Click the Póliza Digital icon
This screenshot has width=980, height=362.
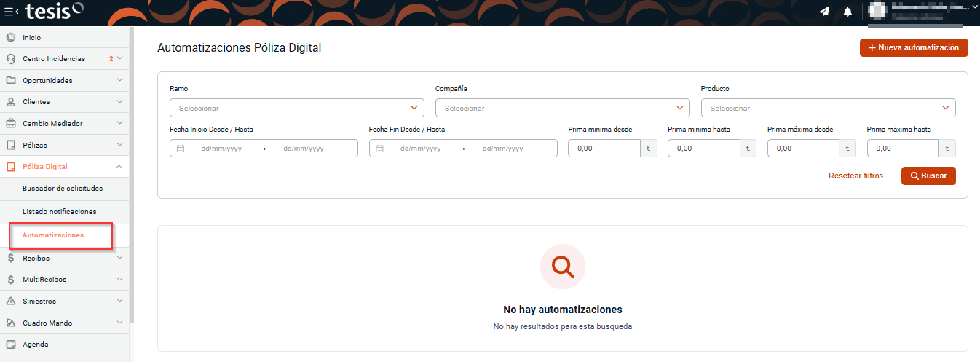coord(11,167)
